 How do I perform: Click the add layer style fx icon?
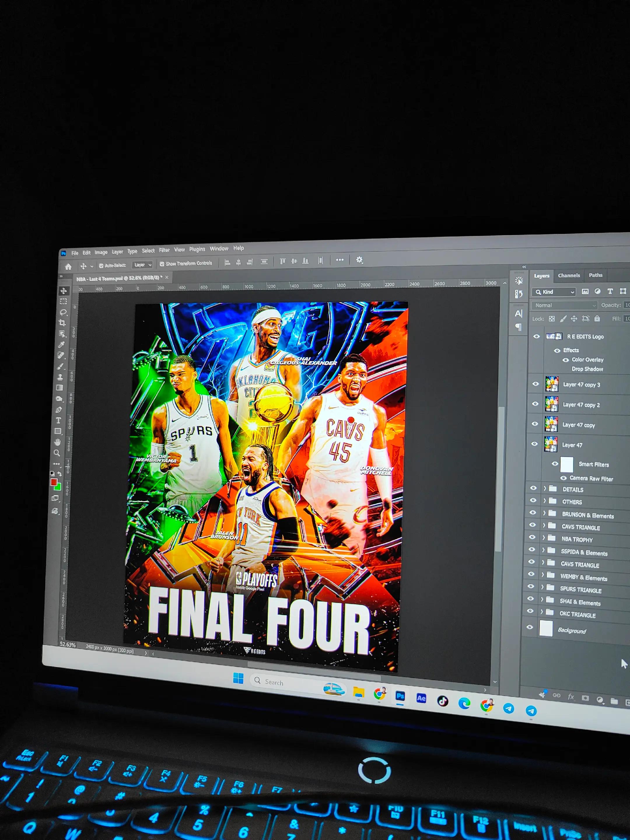point(571,697)
